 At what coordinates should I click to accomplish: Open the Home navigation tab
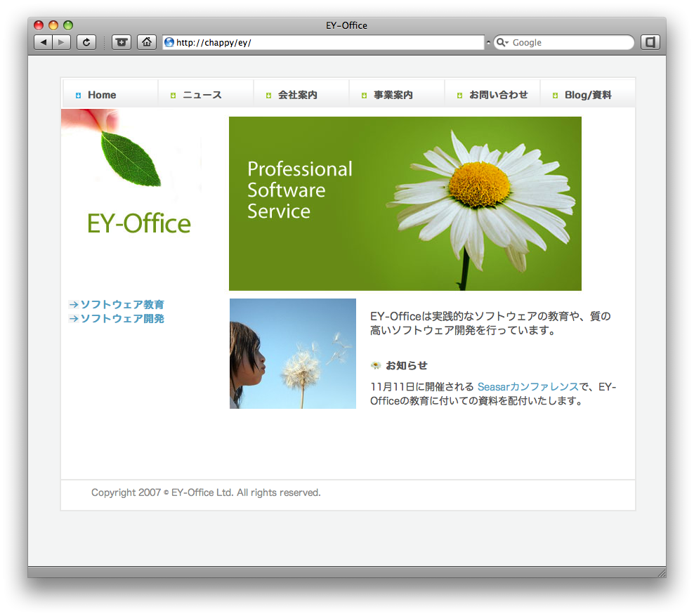coord(111,93)
